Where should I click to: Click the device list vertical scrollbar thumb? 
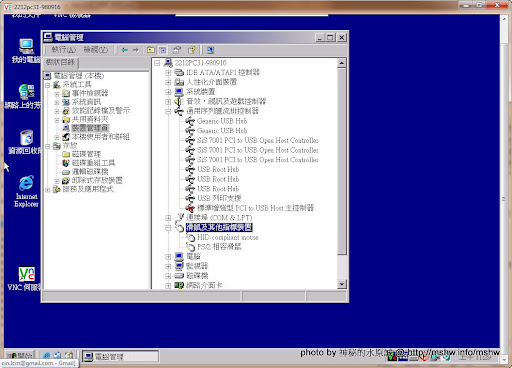[x=342, y=161]
